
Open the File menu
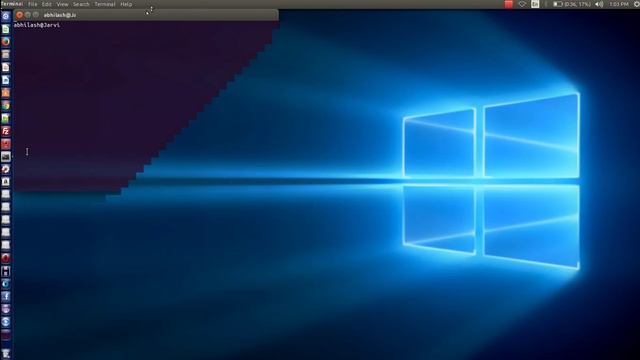33,4
